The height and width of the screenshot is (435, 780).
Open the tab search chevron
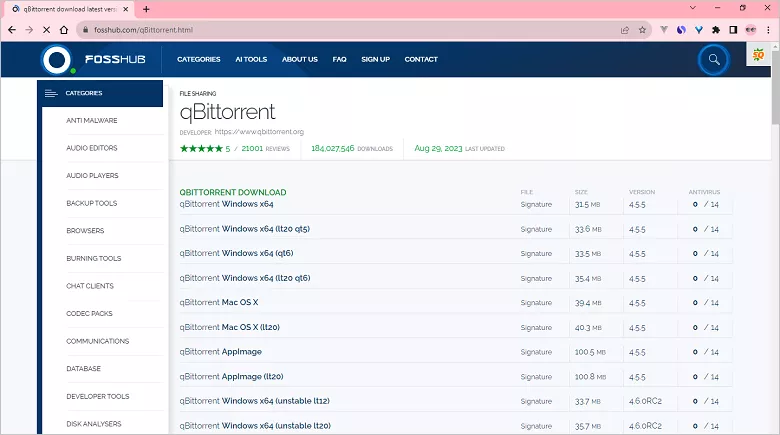(x=692, y=8)
